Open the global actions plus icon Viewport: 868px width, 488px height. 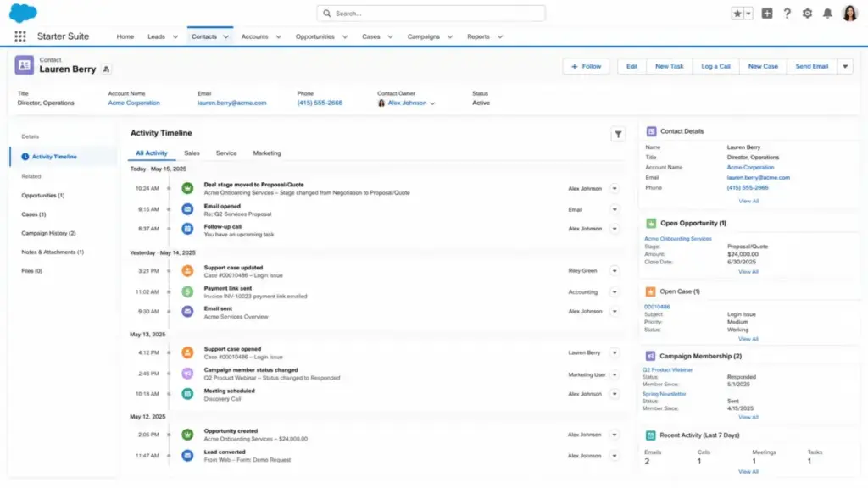click(766, 14)
